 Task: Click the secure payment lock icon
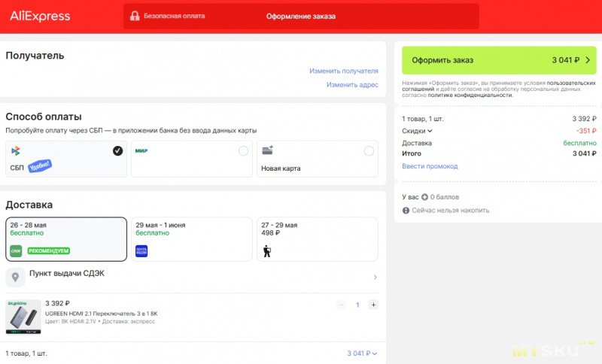tap(135, 16)
